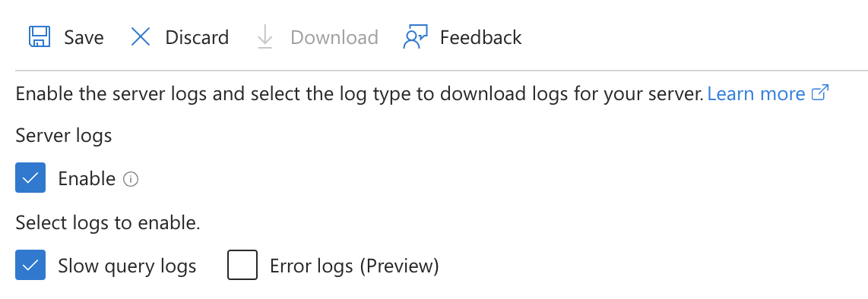Viewport: 868px width, 299px height.
Task: Open the Learn more link
Action: click(x=756, y=93)
